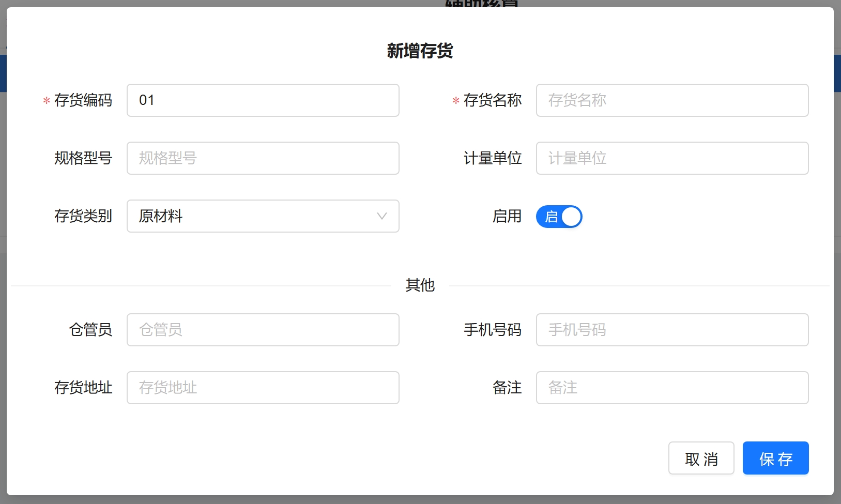
Task: Click the 保存 button
Action: (x=775, y=458)
